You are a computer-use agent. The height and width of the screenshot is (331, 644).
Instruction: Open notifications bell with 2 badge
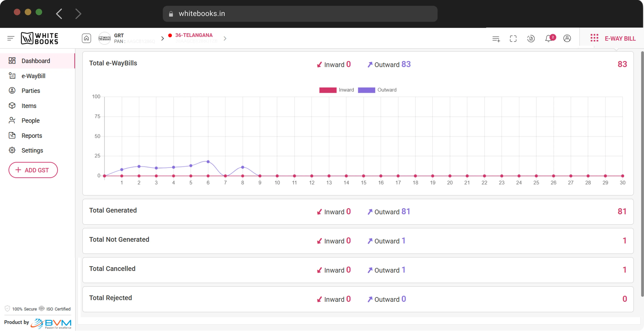pyautogui.click(x=550, y=38)
